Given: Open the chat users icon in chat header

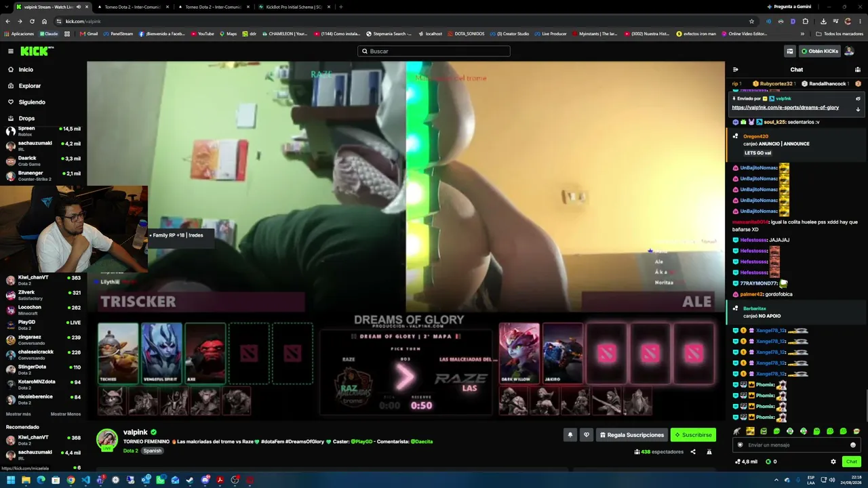Looking at the screenshot, I should tap(858, 70).
